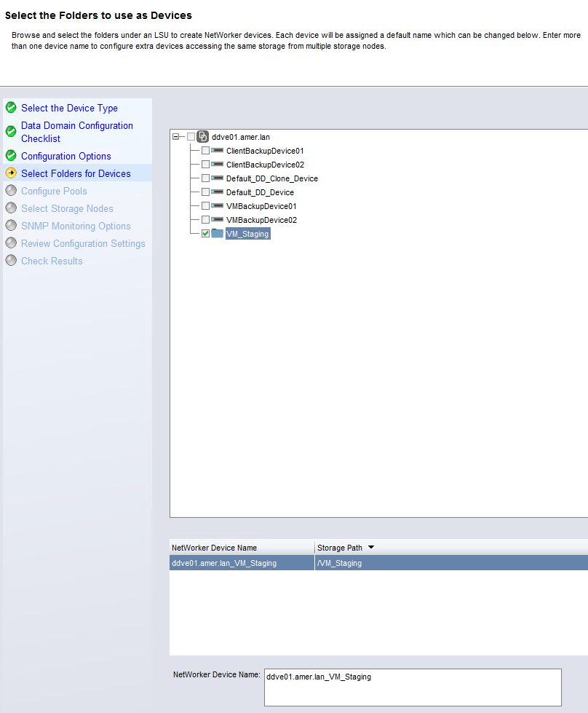Image resolution: width=588 pixels, height=713 pixels.
Task: Open the Review Configuration Settings step
Action: 82,243
